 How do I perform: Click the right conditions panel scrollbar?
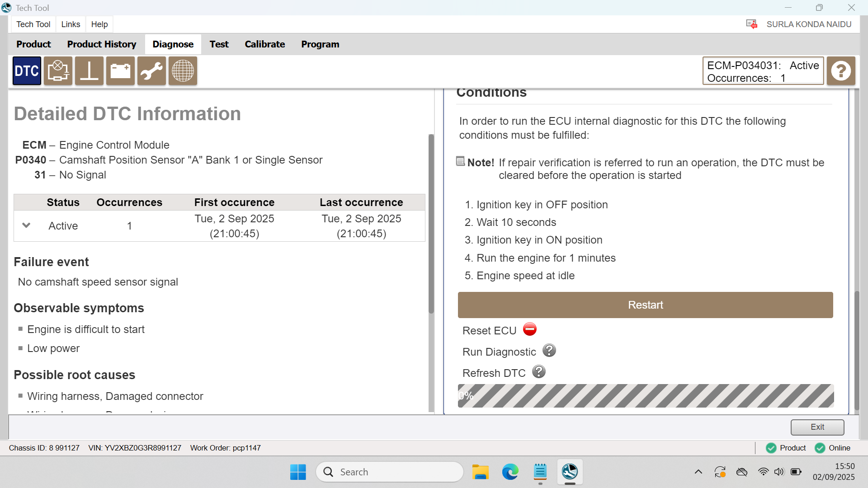pos(856,350)
